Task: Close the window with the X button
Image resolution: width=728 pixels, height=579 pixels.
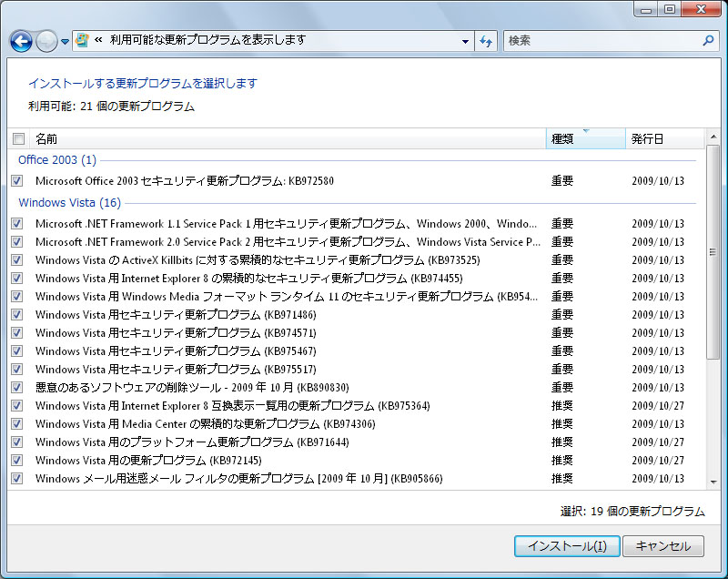Action: point(701,10)
